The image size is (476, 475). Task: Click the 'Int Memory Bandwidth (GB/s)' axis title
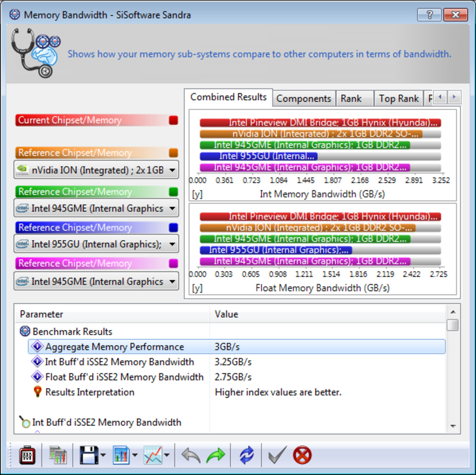coord(322,194)
